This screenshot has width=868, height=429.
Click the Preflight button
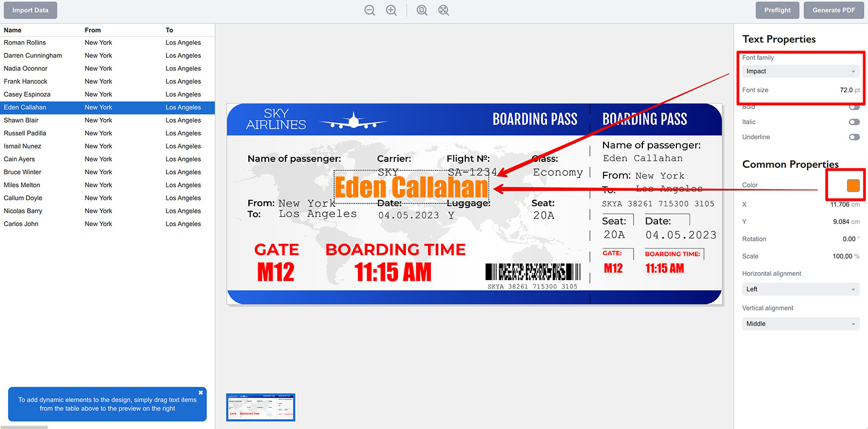pos(777,10)
